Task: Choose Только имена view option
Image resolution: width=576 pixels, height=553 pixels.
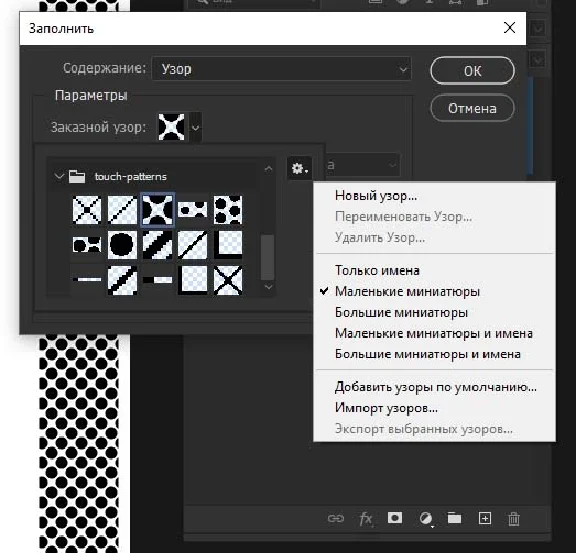Action: (434, 270)
